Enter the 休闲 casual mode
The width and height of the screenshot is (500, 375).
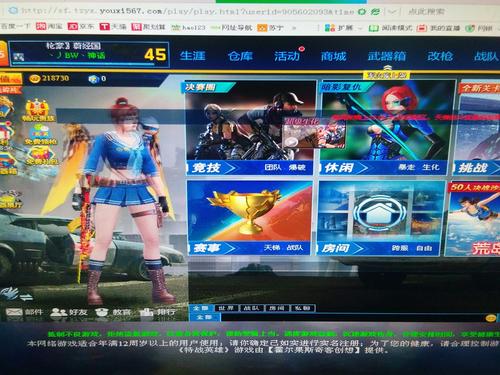click(x=383, y=168)
